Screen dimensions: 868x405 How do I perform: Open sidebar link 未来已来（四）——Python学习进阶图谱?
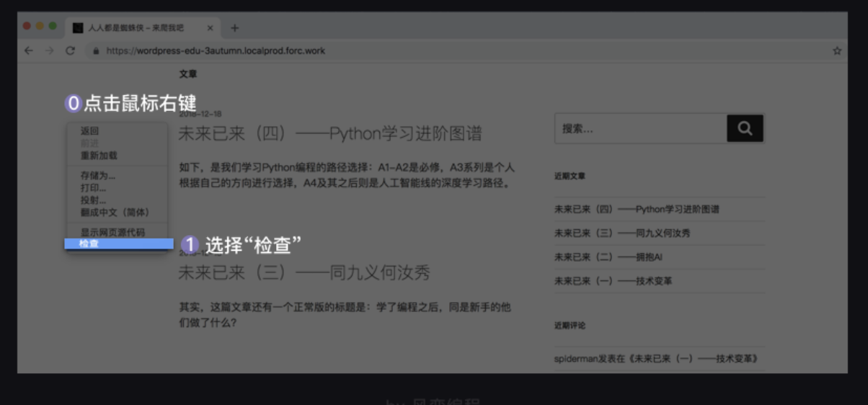tap(637, 209)
